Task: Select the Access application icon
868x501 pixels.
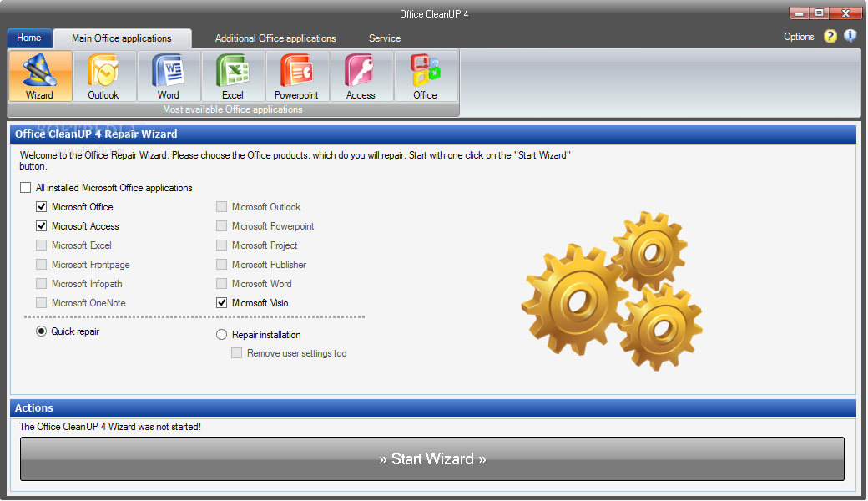Action: [x=361, y=76]
